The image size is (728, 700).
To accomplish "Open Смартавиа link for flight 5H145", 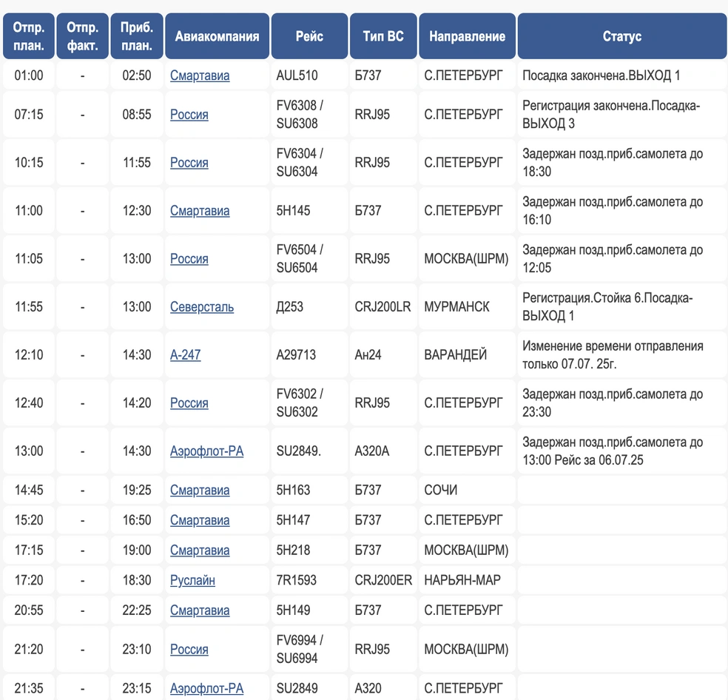I will (200, 211).
